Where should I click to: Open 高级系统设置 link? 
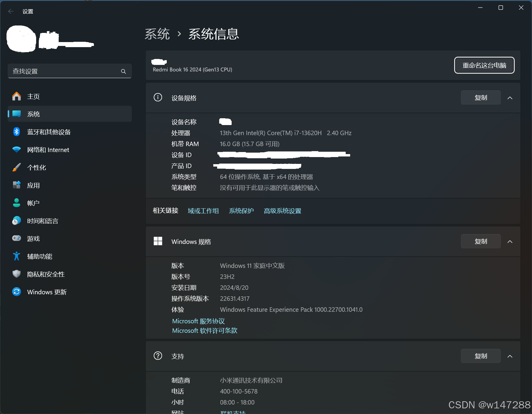tap(282, 211)
